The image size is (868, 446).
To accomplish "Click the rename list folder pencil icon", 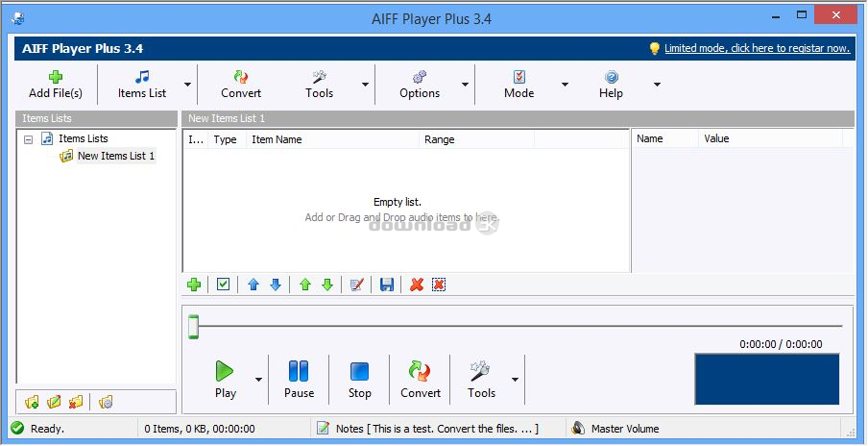I will coord(54,402).
